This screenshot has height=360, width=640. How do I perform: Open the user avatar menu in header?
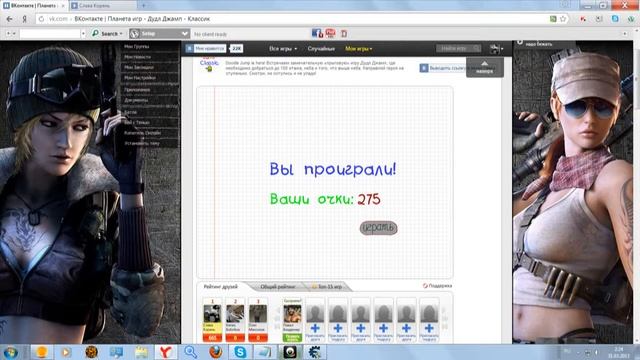click(496, 49)
